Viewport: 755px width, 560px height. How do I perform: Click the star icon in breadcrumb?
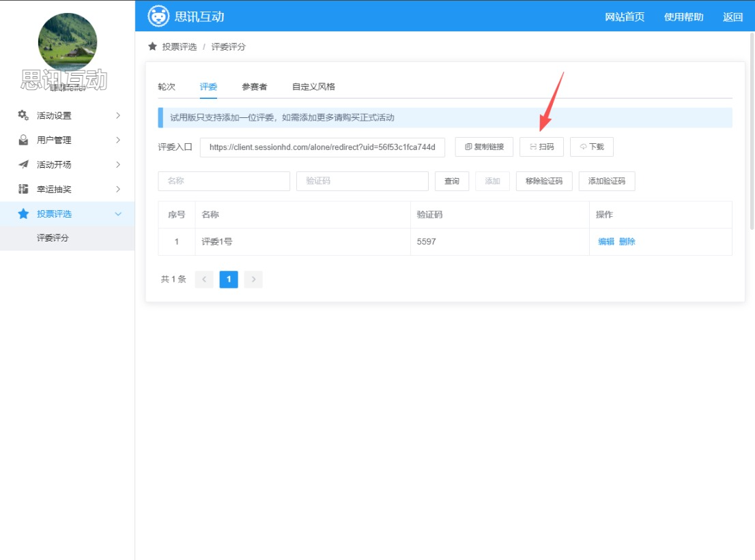click(152, 46)
